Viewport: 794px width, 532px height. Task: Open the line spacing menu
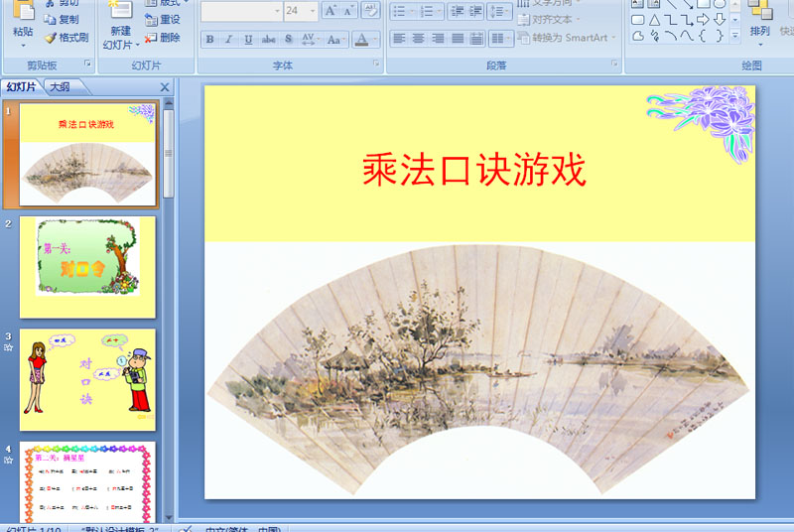point(499,11)
